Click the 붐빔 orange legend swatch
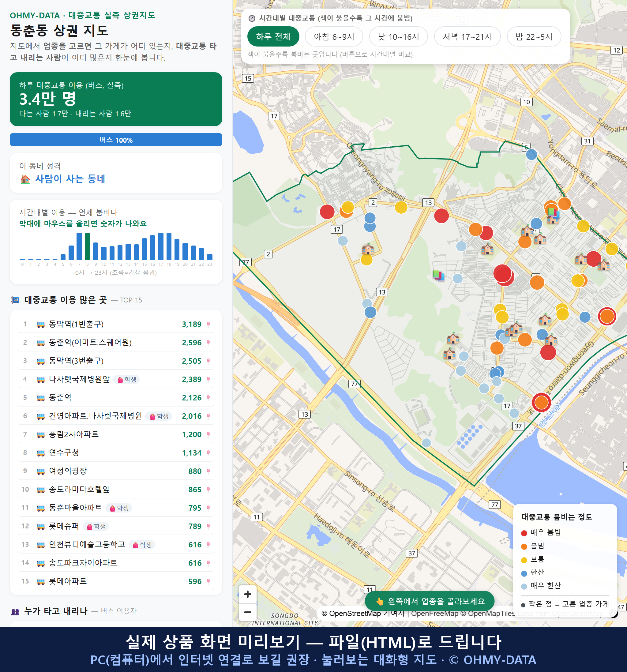627x672 pixels. click(524, 546)
